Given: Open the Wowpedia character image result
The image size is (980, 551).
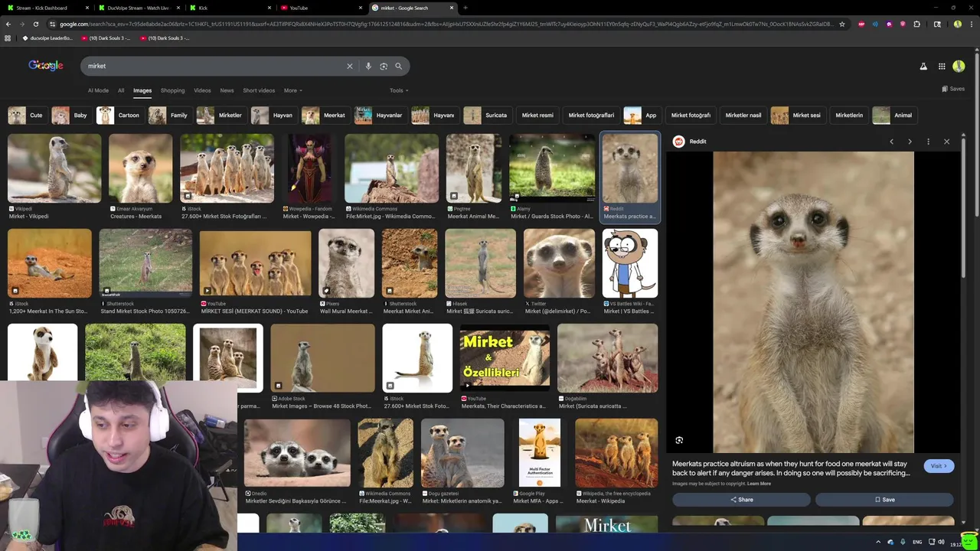Looking at the screenshot, I should click(x=309, y=168).
